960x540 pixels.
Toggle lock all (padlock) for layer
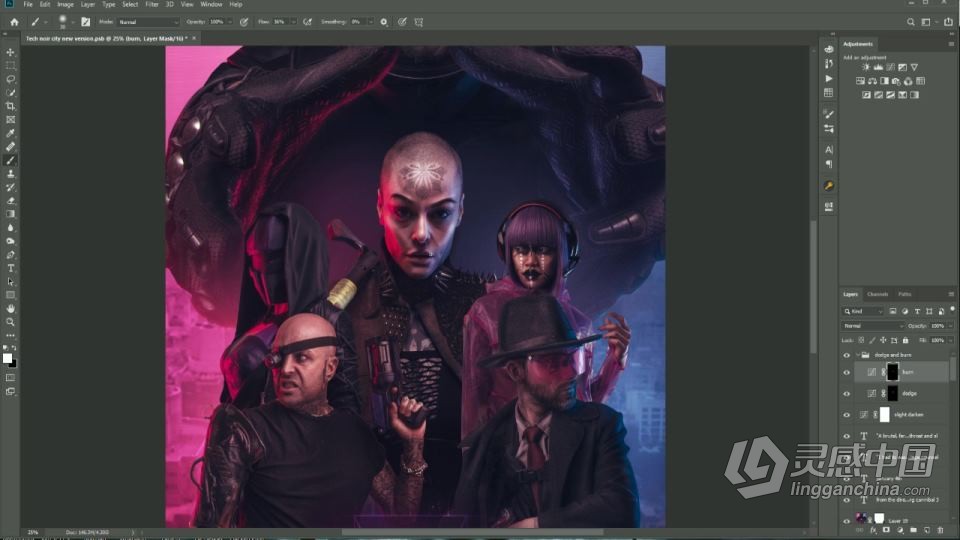(x=906, y=340)
